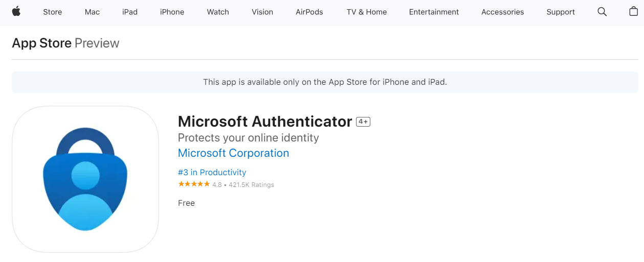The image size is (644, 262).
Task: Click the orange star rating
Action: point(194,184)
